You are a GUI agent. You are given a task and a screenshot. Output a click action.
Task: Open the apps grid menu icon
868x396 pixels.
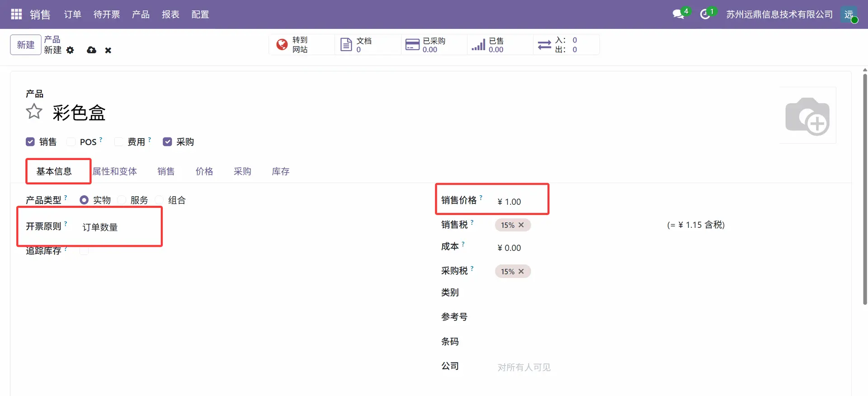pyautogui.click(x=16, y=14)
